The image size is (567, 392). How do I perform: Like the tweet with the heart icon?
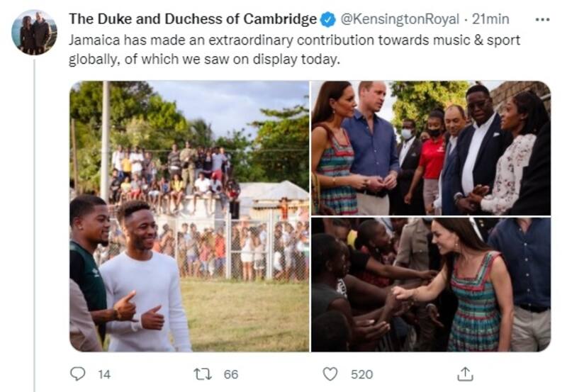tap(330, 374)
